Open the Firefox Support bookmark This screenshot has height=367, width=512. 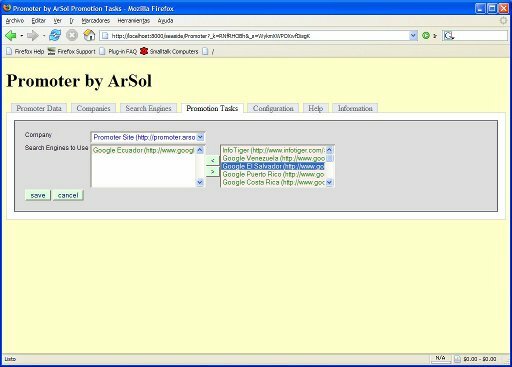click(x=72, y=51)
